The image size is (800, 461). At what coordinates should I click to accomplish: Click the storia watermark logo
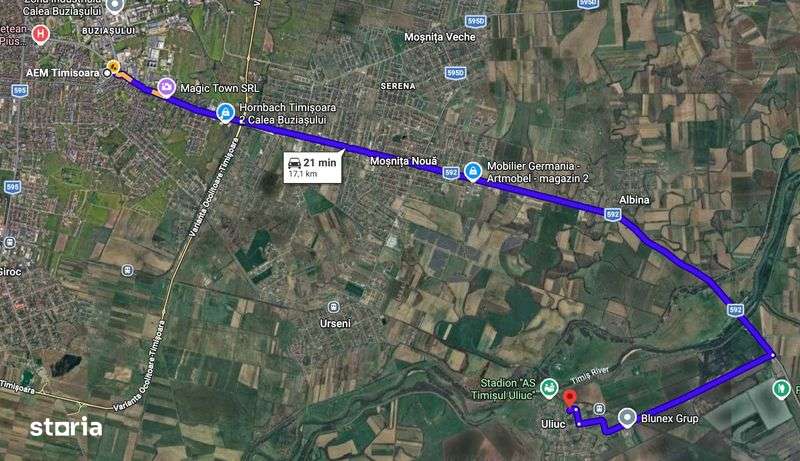tap(66, 427)
